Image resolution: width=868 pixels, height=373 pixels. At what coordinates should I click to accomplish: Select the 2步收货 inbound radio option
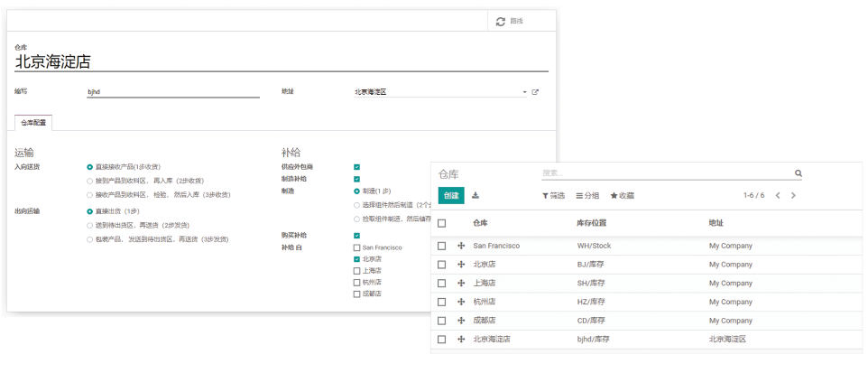pos(89,181)
